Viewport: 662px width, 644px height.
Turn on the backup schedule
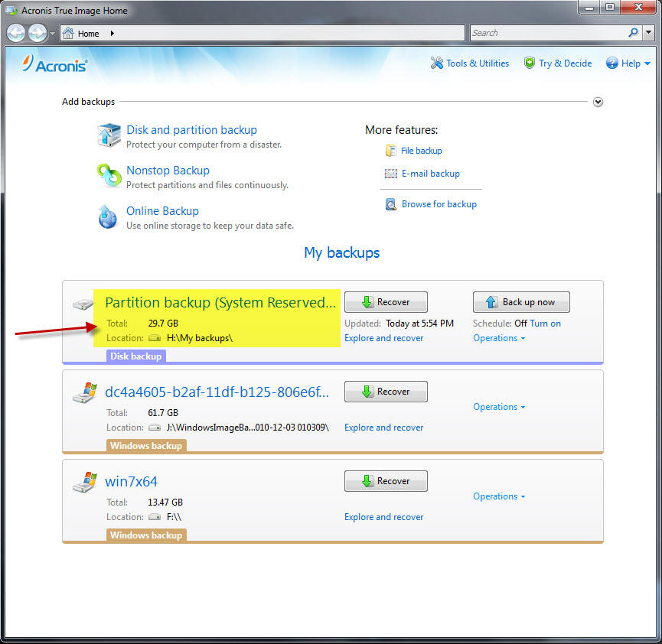[545, 324]
